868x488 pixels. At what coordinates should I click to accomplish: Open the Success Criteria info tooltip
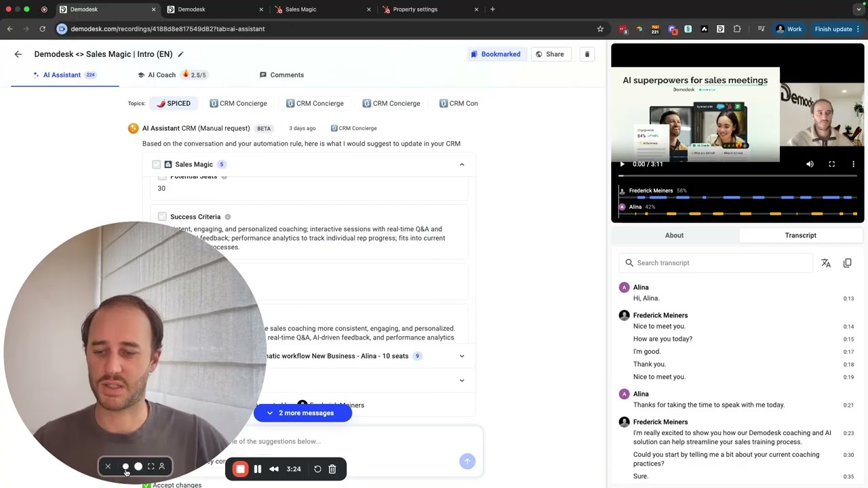pyautogui.click(x=228, y=217)
